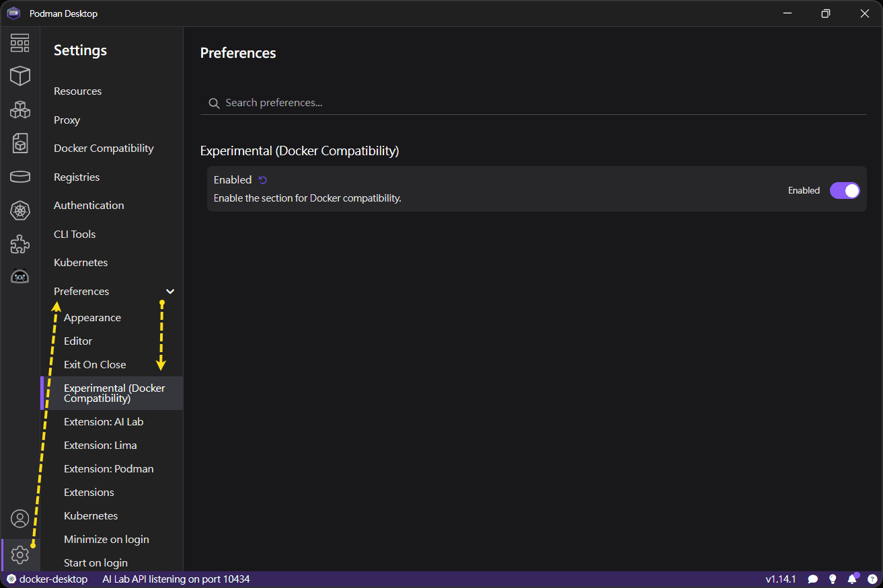The height and width of the screenshot is (588, 883).
Task: Open the Extensions puzzle piece icon
Action: (x=20, y=244)
